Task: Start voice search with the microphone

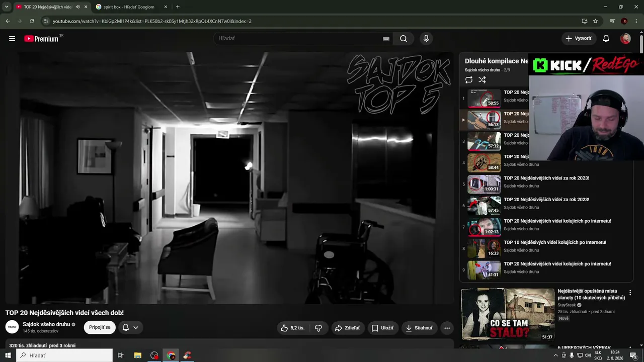Action: [426, 39]
